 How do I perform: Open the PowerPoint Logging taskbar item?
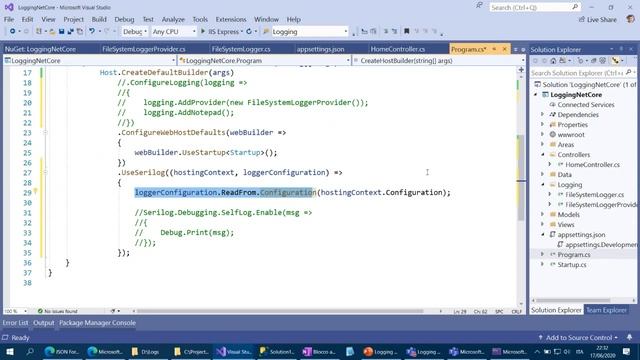pos(380,351)
